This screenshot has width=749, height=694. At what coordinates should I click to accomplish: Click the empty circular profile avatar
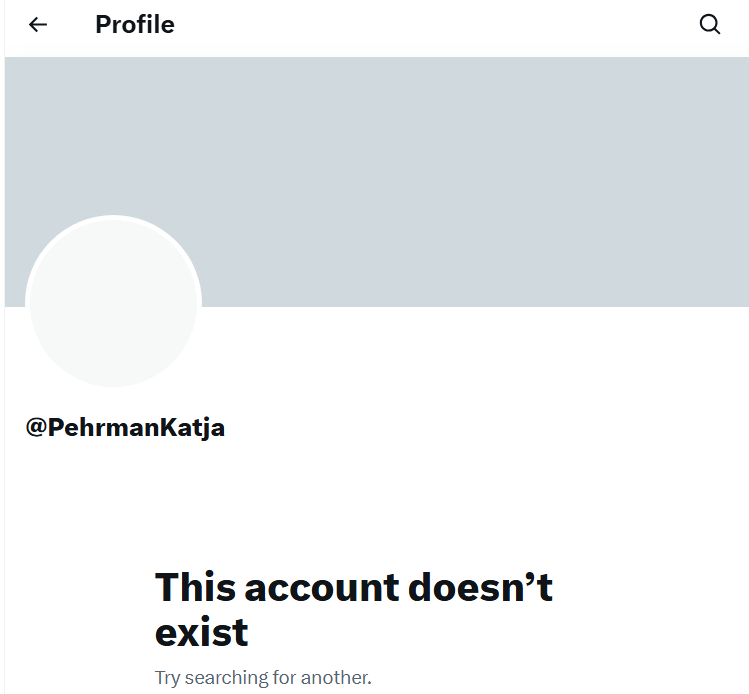(x=113, y=302)
